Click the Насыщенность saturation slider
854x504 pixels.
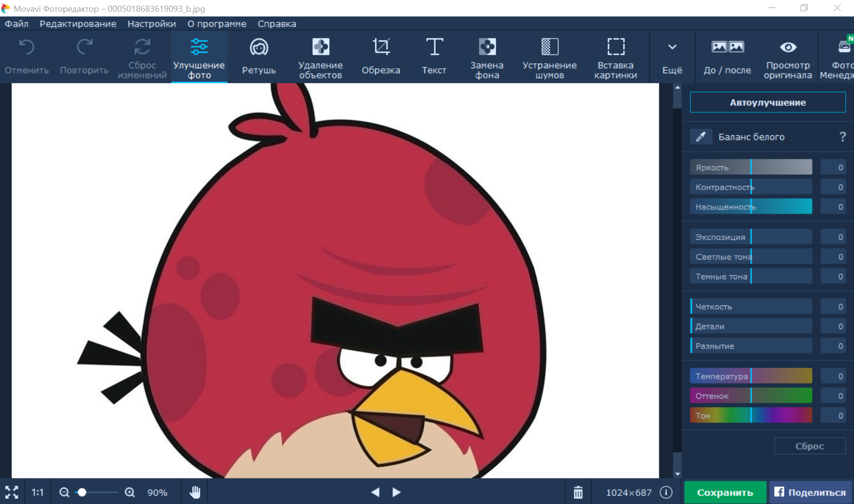[x=751, y=207]
